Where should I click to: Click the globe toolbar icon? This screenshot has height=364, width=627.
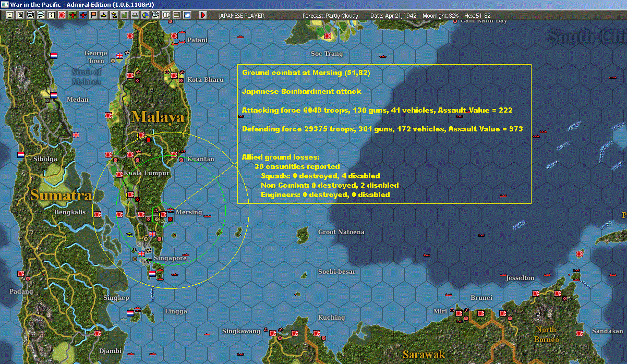(x=145, y=15)
